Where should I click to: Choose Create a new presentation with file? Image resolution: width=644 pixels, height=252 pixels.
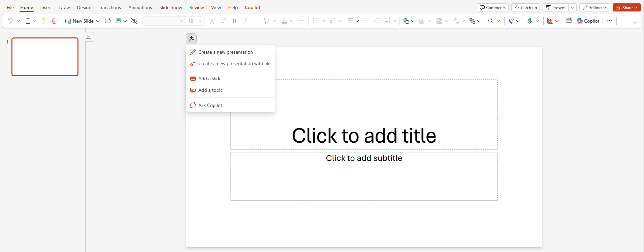[230, 63]
